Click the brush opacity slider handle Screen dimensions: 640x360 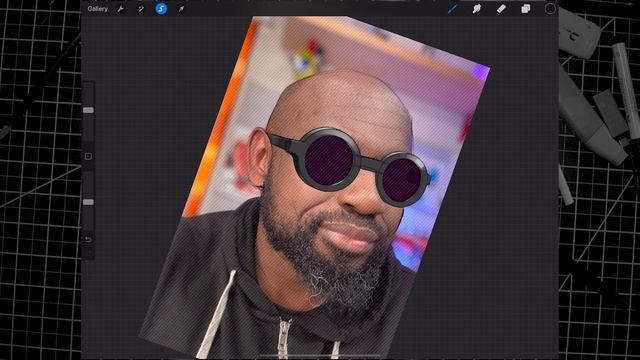point(88,202)
